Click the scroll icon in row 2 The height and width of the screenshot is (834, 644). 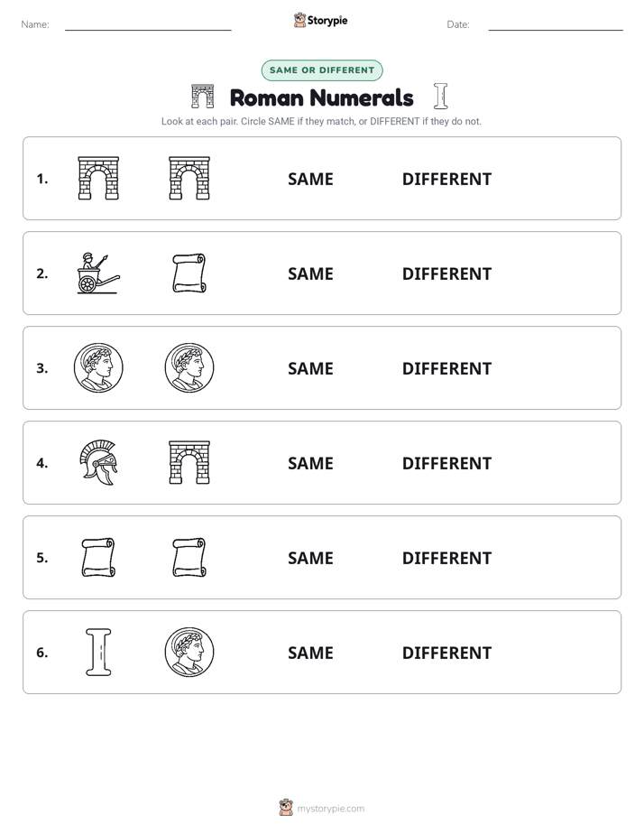(189, 273)
